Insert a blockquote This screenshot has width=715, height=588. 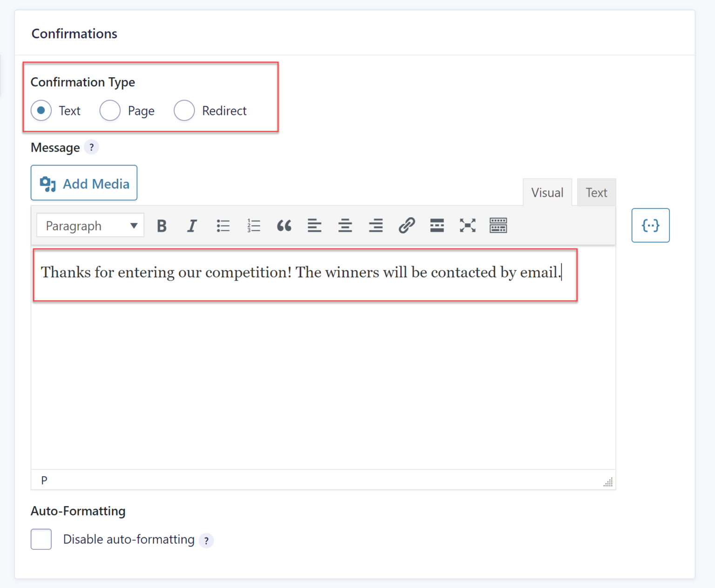pos(284,226)
